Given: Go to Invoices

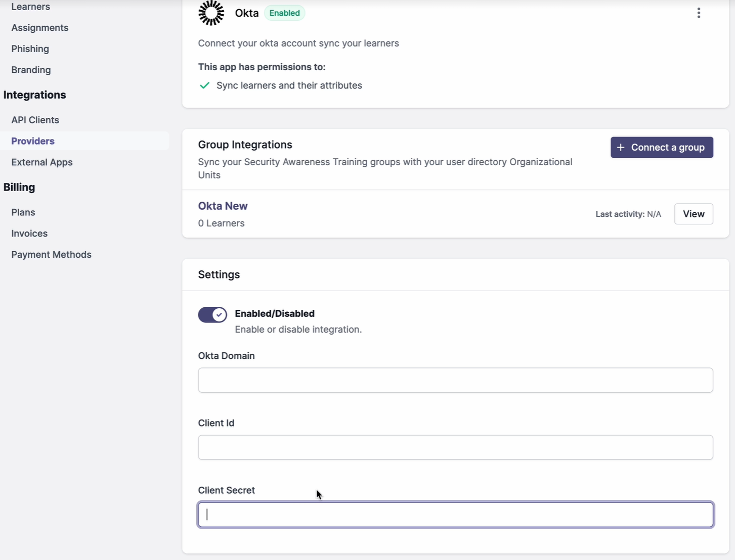Looking at the screenshot, I should coord(29,234).
